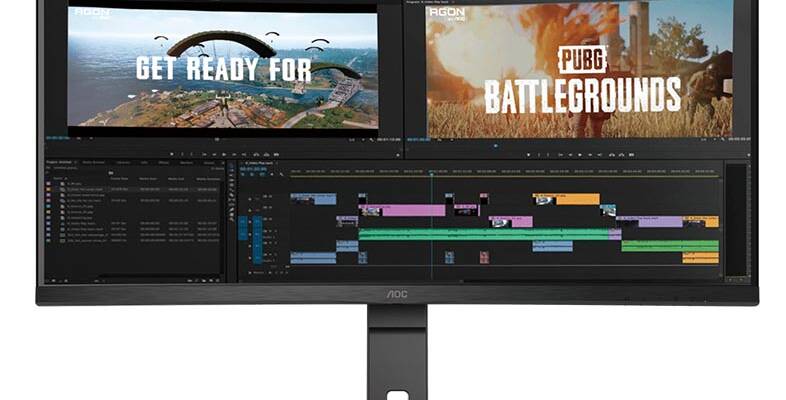Click the Program monitor scrub playhead

tap(495, 146)
